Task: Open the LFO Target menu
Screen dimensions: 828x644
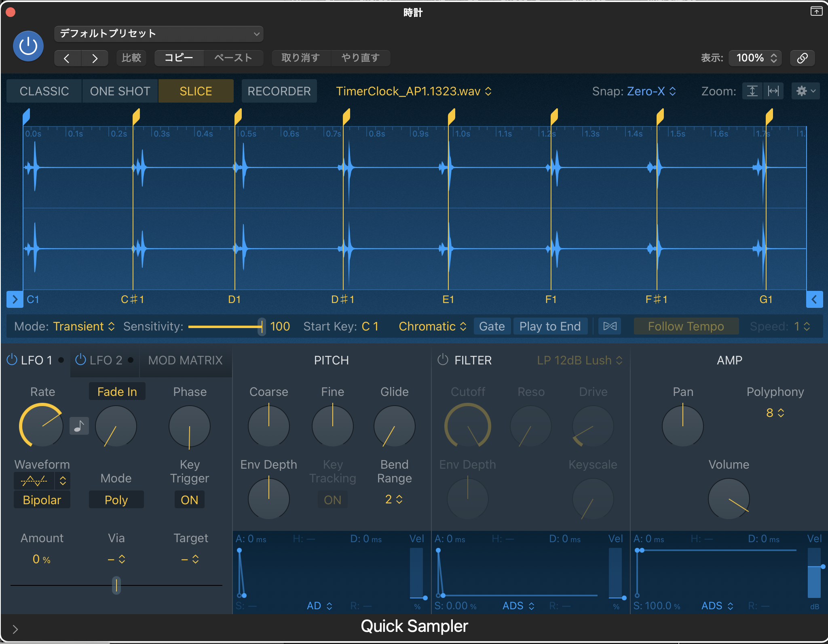Action: click(190, 559)
